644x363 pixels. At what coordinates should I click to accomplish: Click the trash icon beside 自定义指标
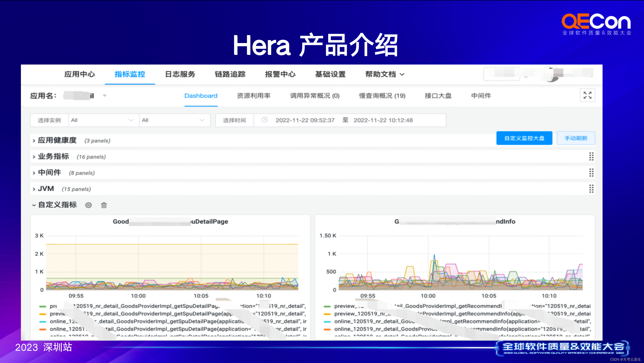104,205
